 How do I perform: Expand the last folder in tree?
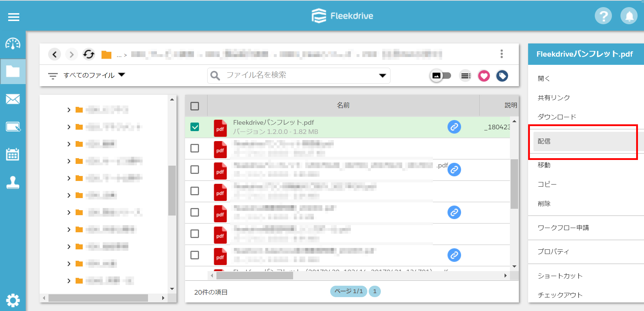click(x=69, y=281)
